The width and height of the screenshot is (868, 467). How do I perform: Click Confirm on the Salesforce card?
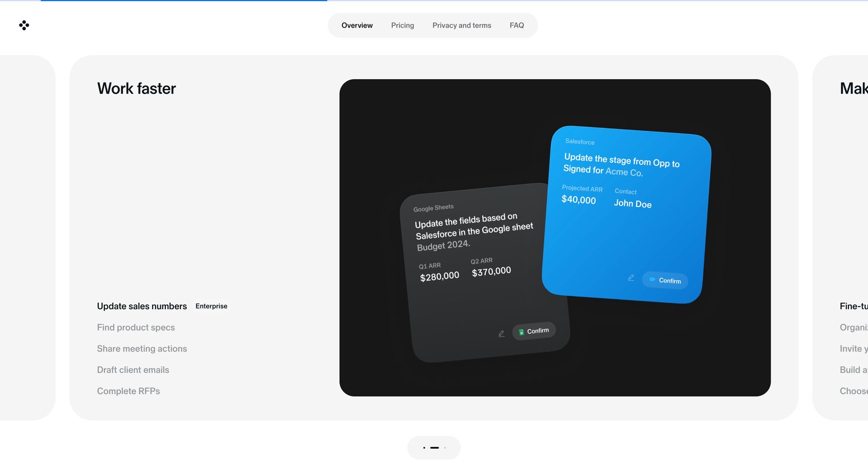coord(665,281)
